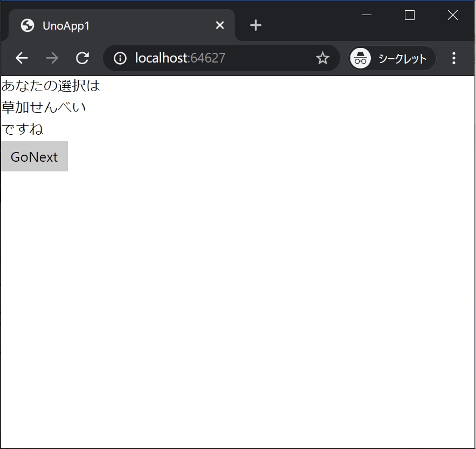Click the page reload icon

(x=82, y=58)
